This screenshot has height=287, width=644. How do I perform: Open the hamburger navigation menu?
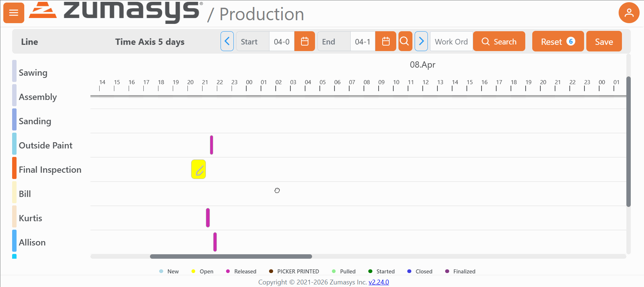14,13
